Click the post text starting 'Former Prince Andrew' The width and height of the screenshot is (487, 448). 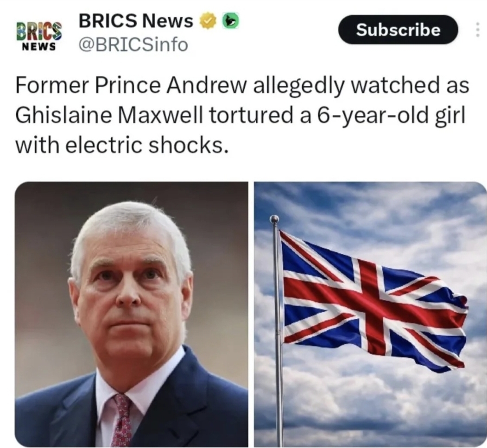pos(242,115)
